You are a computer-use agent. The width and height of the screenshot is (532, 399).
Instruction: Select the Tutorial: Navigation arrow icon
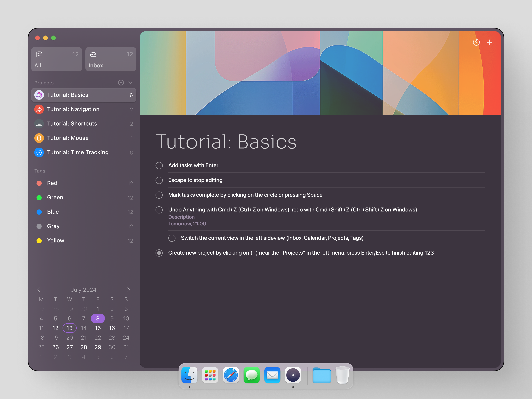point(39,109)
